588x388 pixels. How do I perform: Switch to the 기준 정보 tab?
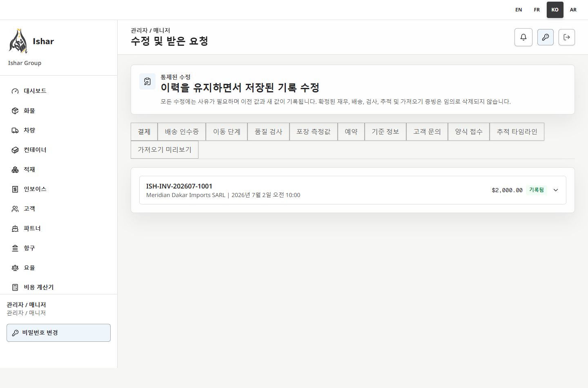[x=385, y=132]
